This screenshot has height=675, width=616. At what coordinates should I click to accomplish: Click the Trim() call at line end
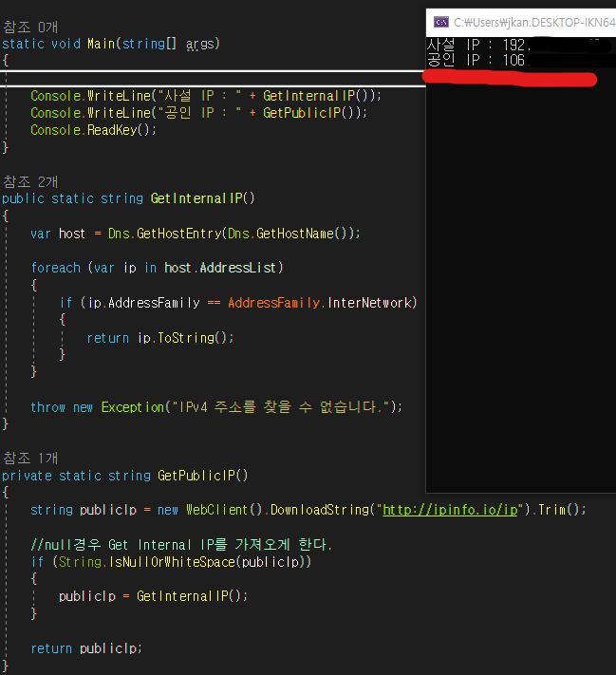click(x=559, y=510)
